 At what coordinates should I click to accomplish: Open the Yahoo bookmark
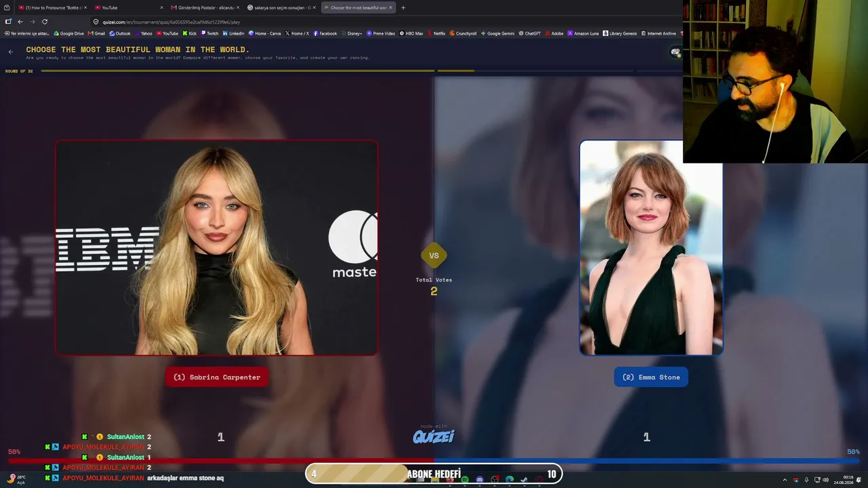pyautogui.click(x=143, y=33)
